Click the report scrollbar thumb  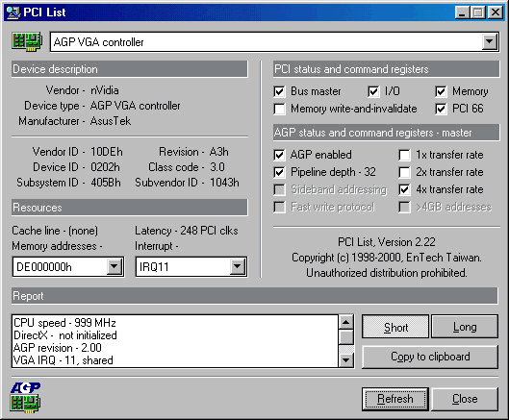click(346, 337)
